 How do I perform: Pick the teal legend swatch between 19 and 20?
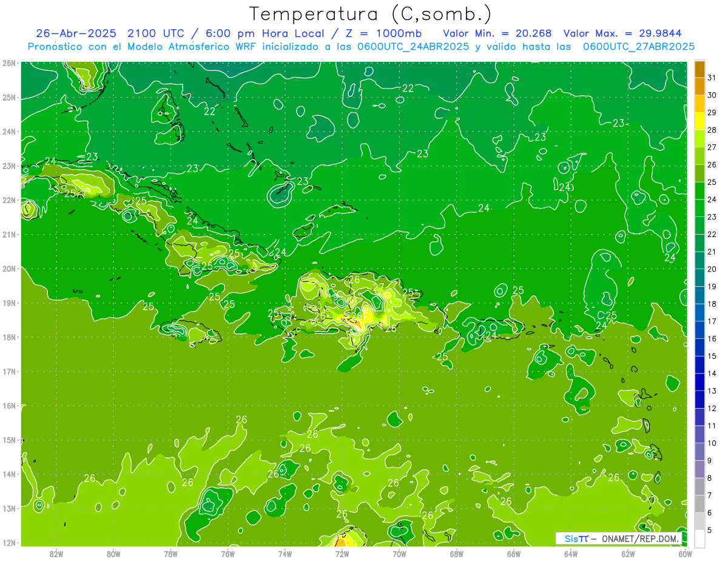699,277
